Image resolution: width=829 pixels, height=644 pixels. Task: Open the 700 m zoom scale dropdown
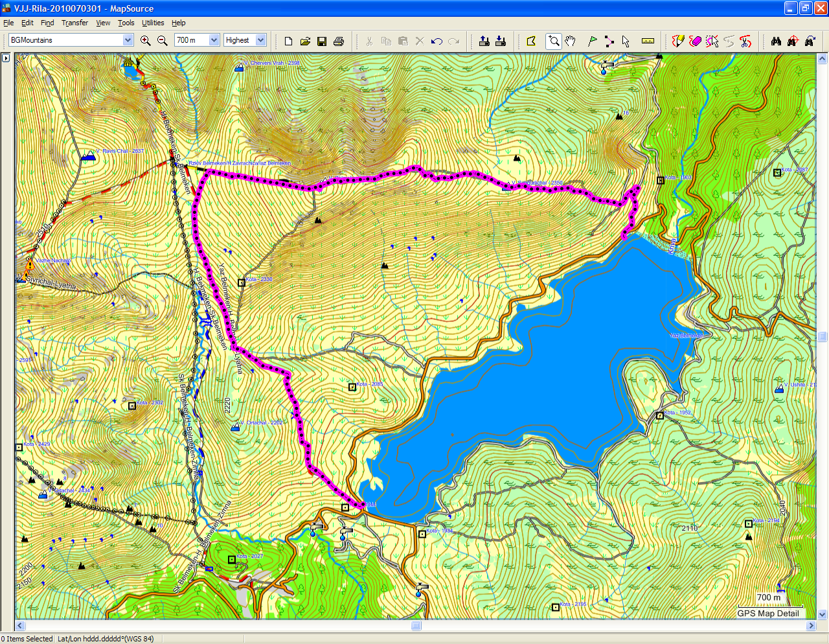tap(214, 40)
